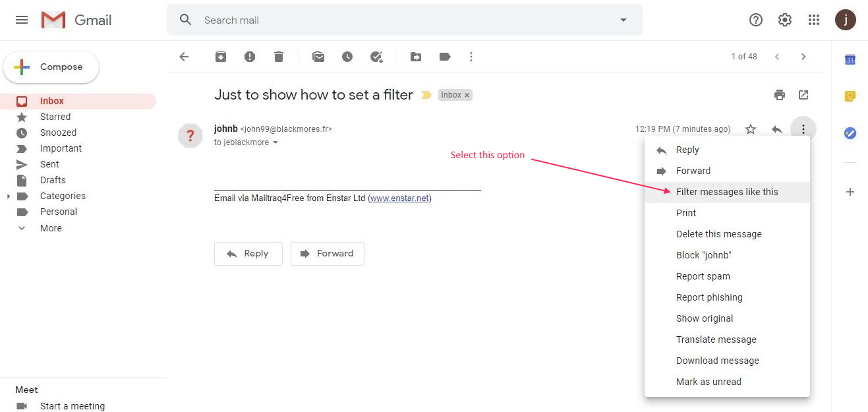Open the Google apps grid
This screenshot has width=868, height=412.
click(814, 20)
